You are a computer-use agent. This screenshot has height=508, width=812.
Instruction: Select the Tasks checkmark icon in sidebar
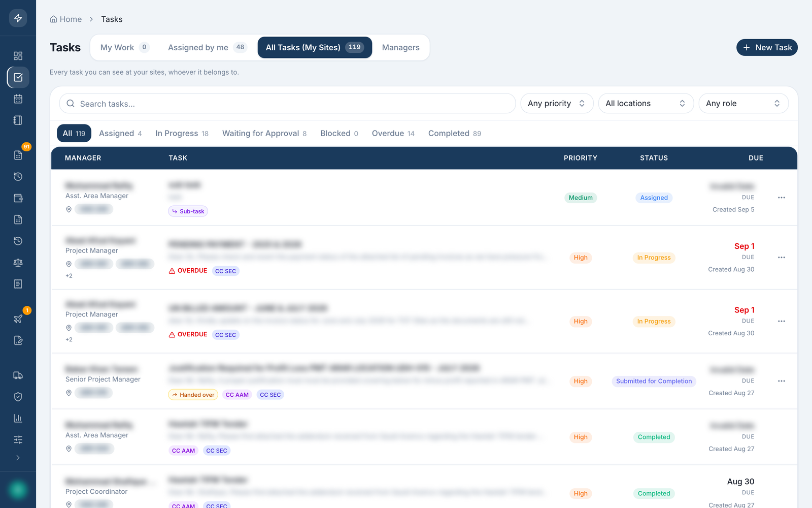[x=18, y=77]
